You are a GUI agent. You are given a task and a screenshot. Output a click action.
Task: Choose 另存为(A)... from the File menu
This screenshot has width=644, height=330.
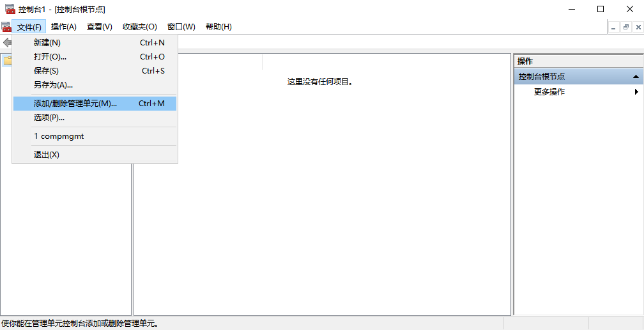95,85
